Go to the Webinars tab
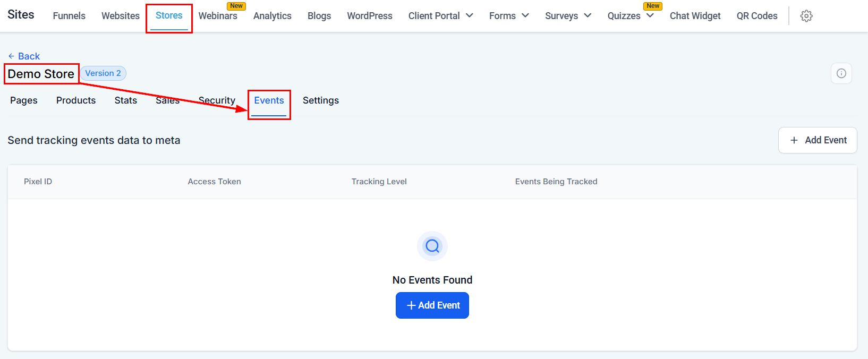 click(218, 16)
